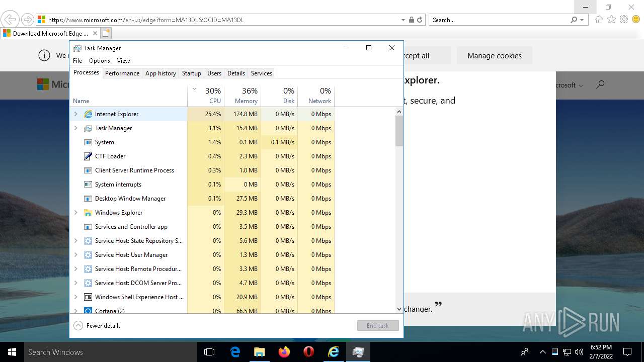Click the Internet Explorer process icon
Image resolution: width=644 pixels, height=362 pixels.
pos(88,114)
